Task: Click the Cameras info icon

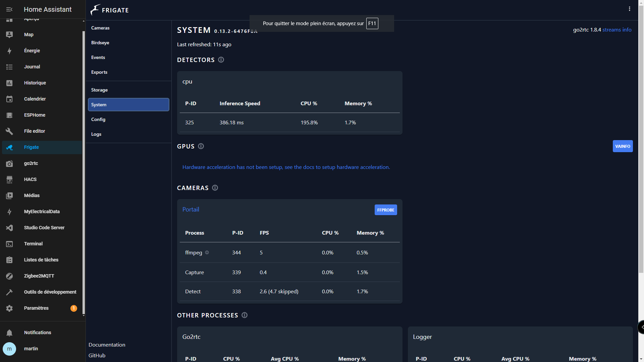Action: [x=215, y=188]
